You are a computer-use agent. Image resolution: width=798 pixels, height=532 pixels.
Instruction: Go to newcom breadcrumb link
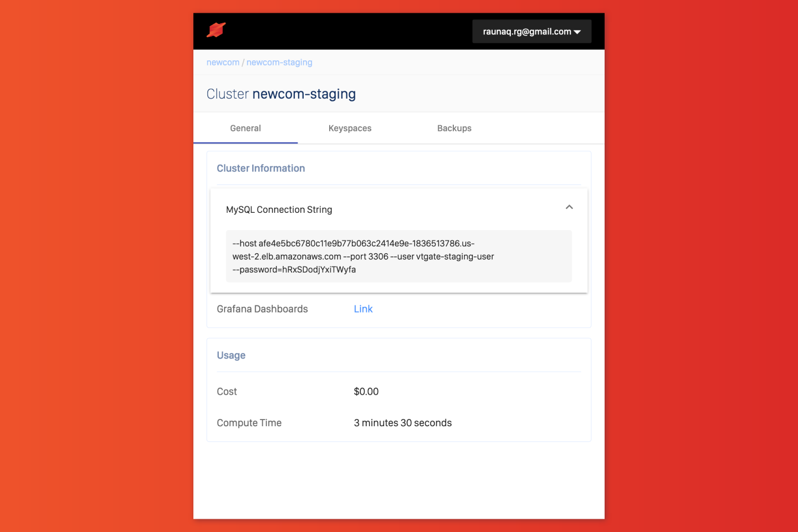[x=223, y=63]
